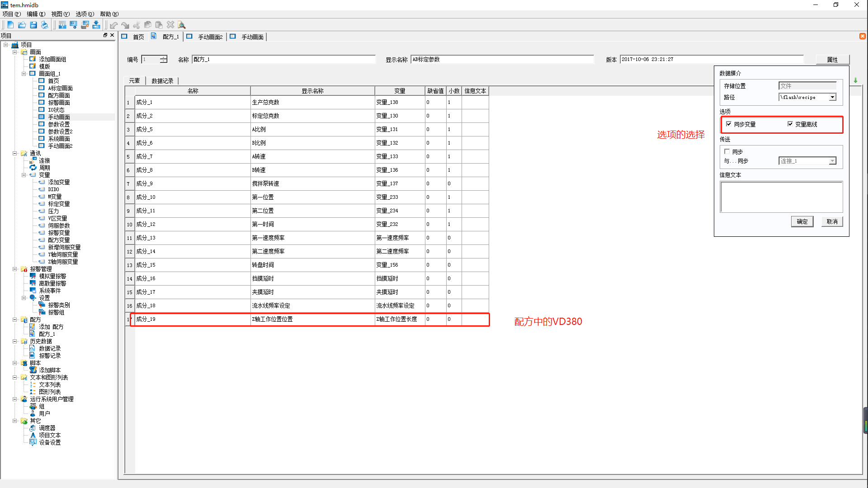868x488 pixels.
Task: Toggle the 同步 transfer checkbox
Action: pos(727,152)
